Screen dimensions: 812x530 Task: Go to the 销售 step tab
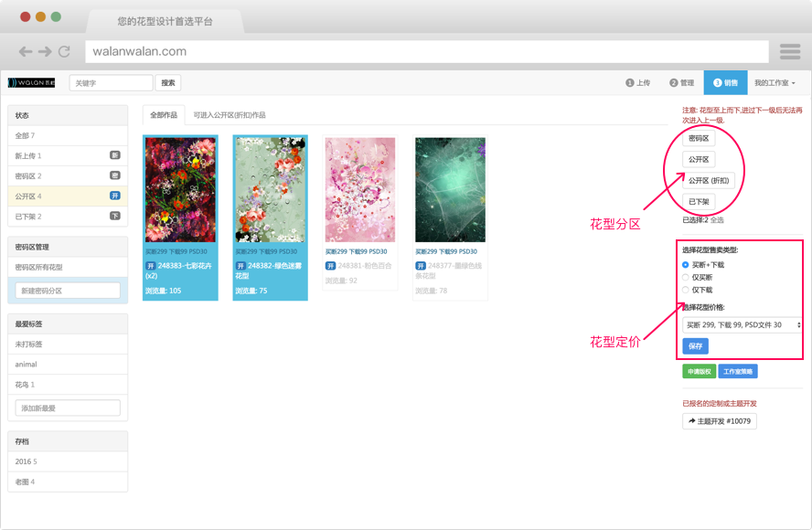[x=725, y=83]
